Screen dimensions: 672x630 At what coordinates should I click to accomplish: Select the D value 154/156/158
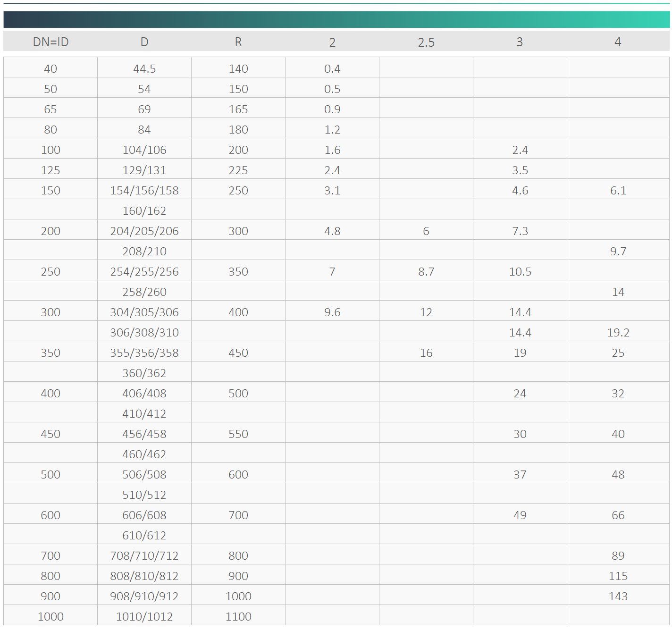144,191
